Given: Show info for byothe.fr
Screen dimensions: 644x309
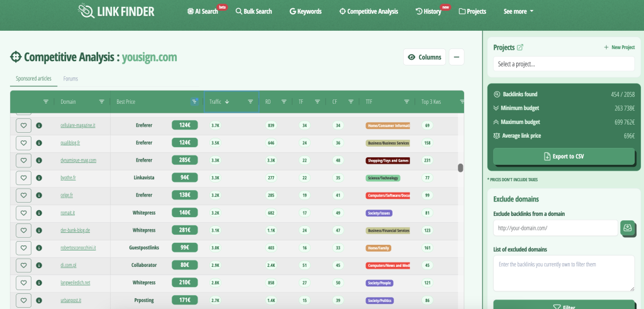Looking at the screenshot, I should click(39, 178).
